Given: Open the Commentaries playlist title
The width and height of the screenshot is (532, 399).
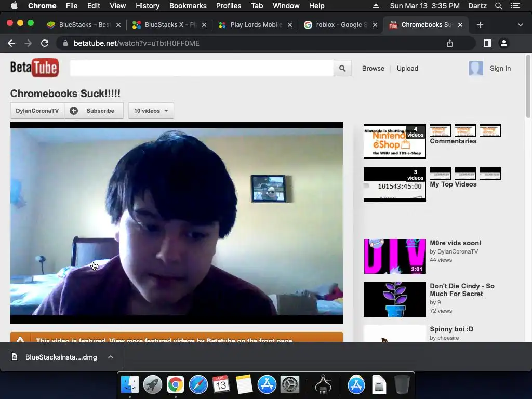Looking at the screenshot, I should 453,141.
